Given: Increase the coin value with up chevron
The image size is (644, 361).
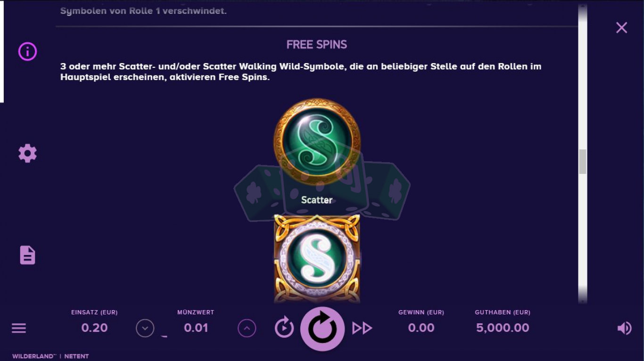Looking at the screenshot, I should pos(247,328).
